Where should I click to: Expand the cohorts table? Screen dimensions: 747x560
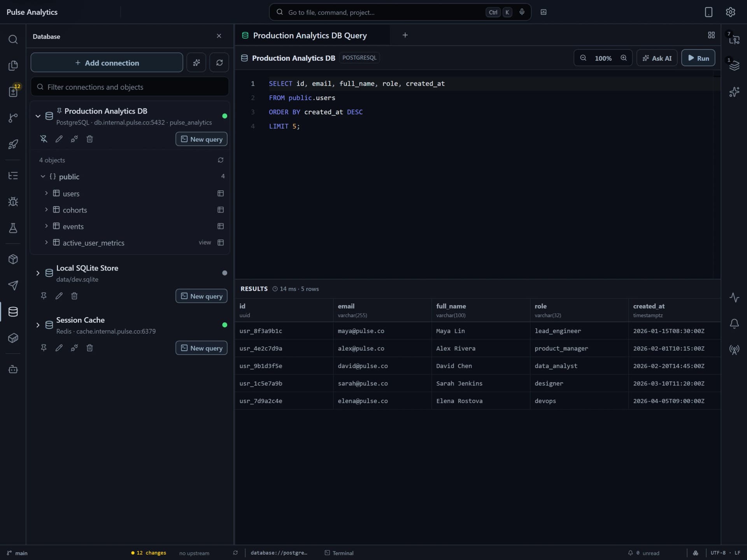click(46, 209)
